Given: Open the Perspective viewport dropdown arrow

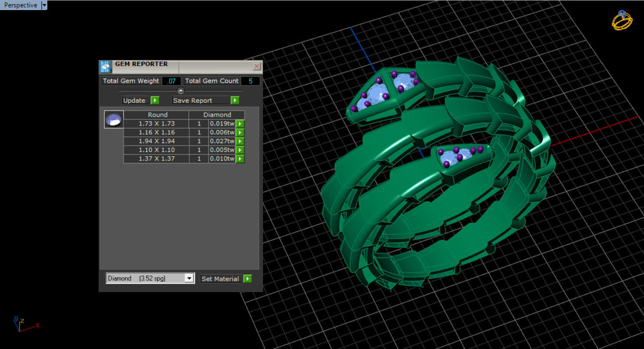Looking at the screenshot, I should click(x=44, y=5).
